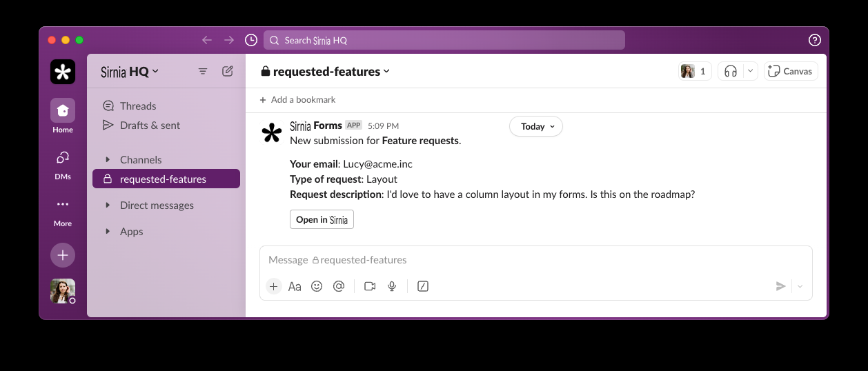View channel members count button

pos(695,71)
